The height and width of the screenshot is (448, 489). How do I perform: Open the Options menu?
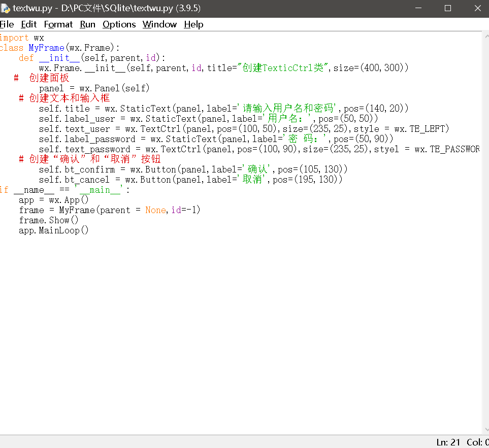pos(119,24)
